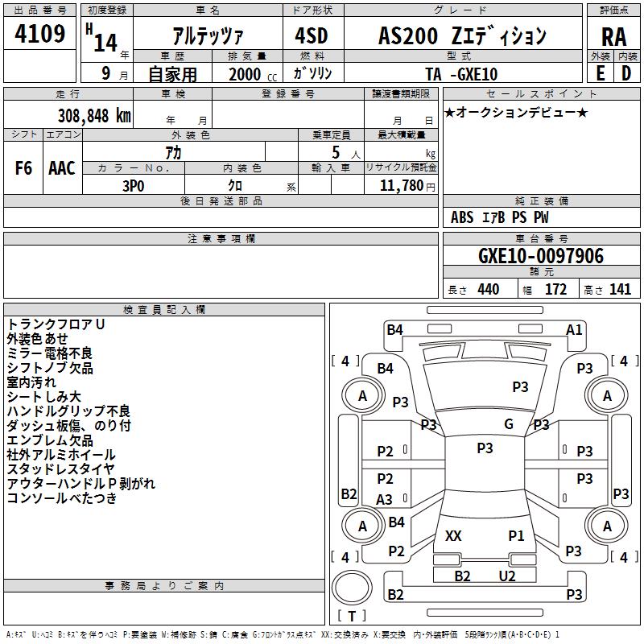Image resolution: width=644 pixels, height=644 pixels.
Task: Click length value 440
Action: [x=489, y=289]
